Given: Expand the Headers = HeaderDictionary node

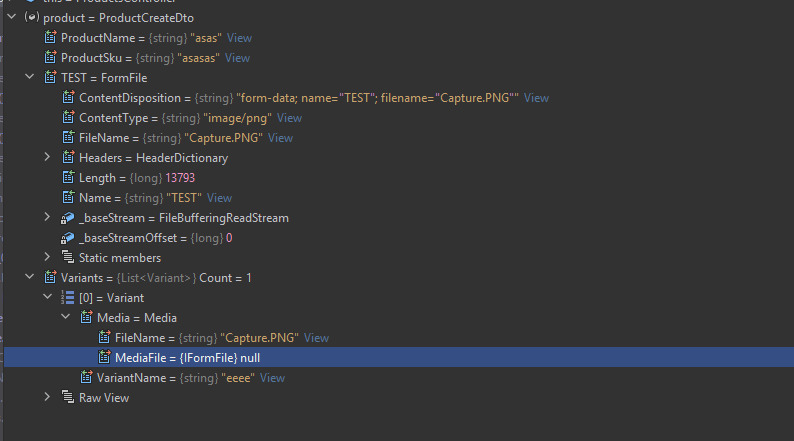Looking at the screenshot, I should pyautogui.click(x=47, y=157).
